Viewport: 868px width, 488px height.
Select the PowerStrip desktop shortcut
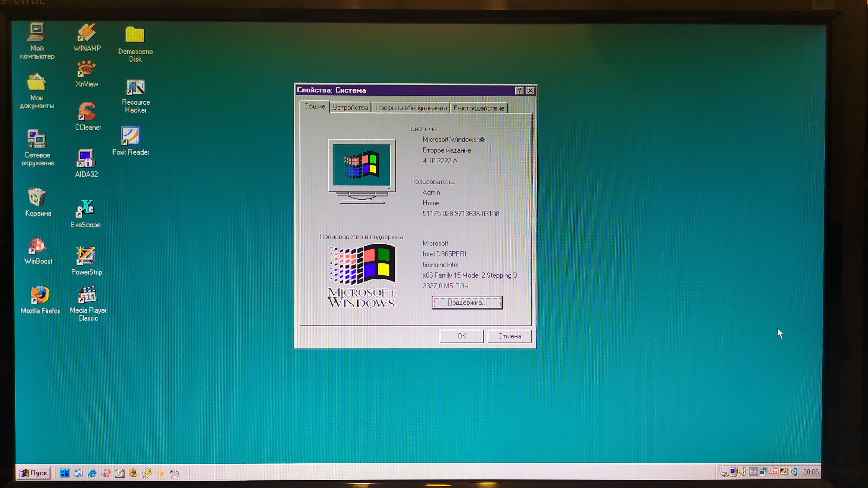pos(86,261)
